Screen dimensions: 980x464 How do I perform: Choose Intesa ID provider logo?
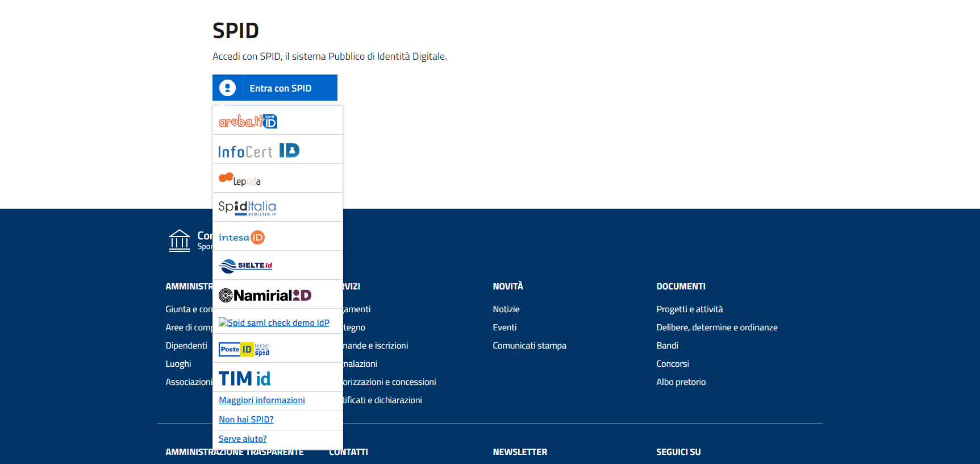pos(241,237)
